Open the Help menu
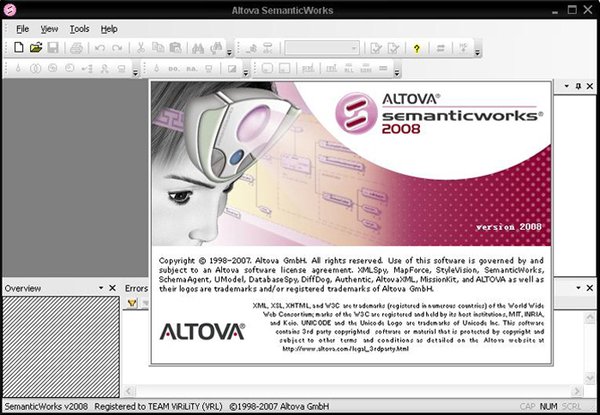This screenshot has height=415, width=600. point(109,29)
